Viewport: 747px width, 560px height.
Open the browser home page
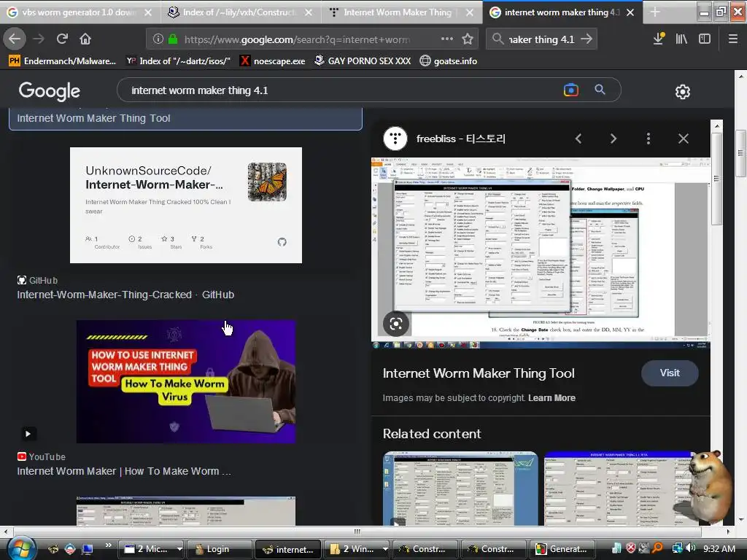[85, 39]
